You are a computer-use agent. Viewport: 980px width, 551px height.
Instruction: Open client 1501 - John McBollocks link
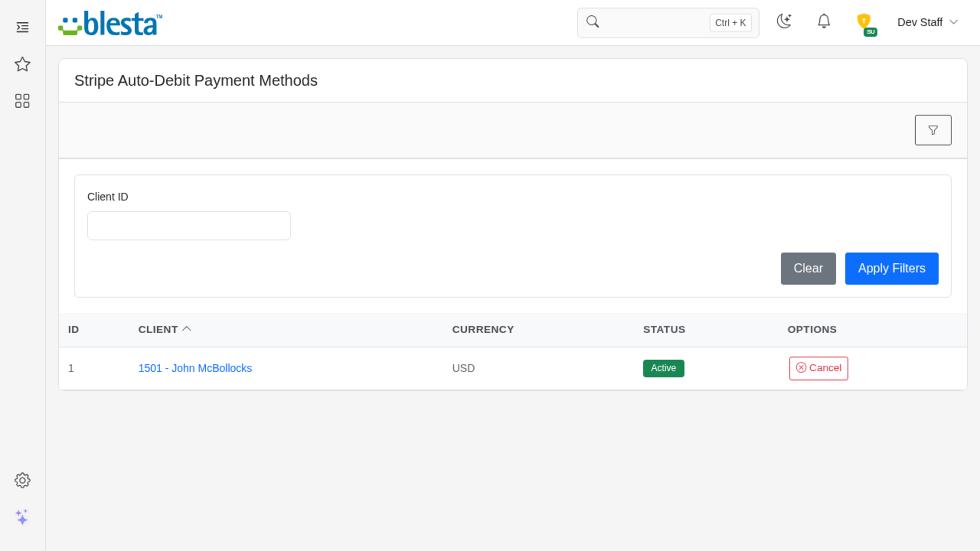coord(195,368)
